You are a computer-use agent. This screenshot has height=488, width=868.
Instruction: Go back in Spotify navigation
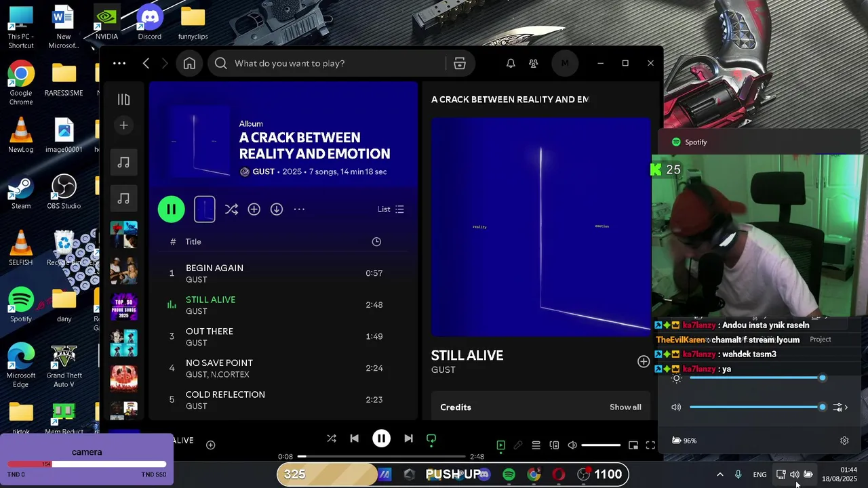(x=146, y=63)
